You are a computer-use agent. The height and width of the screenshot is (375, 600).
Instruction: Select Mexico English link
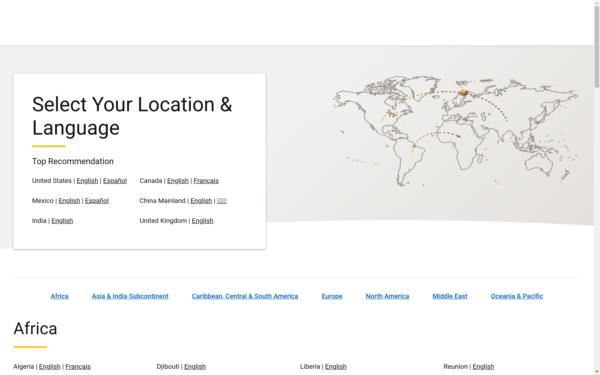tap(69, 201)
